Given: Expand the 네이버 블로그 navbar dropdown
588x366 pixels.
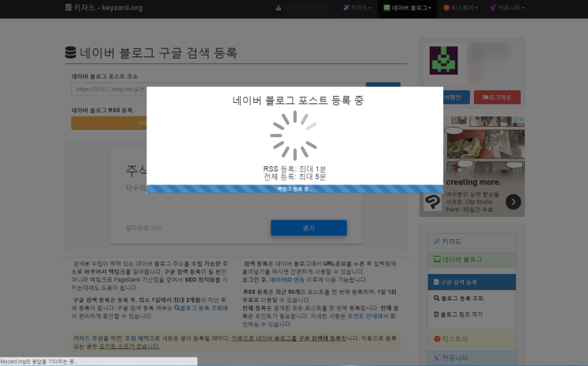Looking at the screenshot, I should point(408,7).
